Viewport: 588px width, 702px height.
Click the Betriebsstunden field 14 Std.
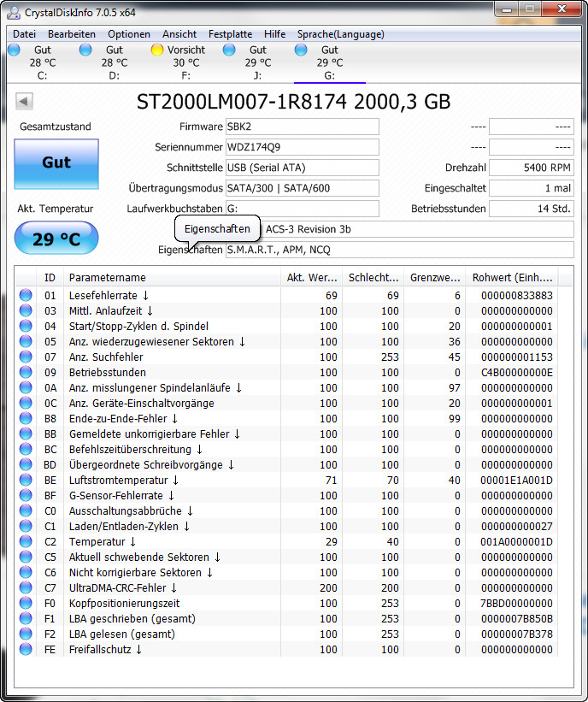click(x=532, y=209)
